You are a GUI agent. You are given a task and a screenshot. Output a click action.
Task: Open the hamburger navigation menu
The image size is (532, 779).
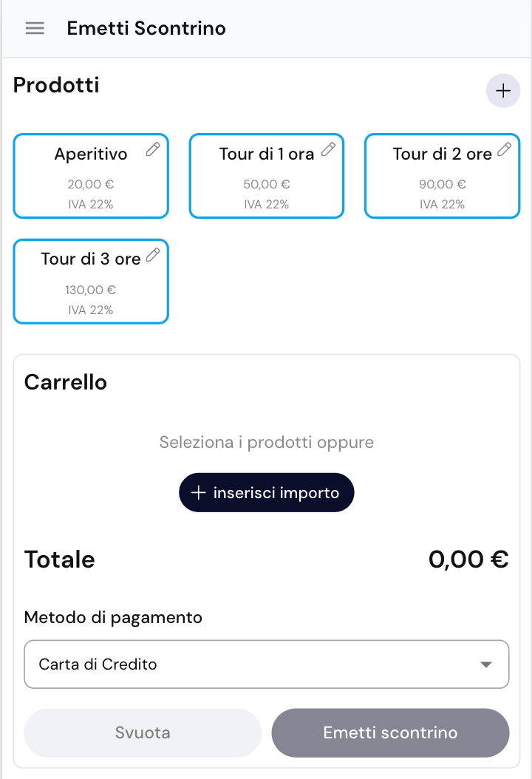coord(35,28)
